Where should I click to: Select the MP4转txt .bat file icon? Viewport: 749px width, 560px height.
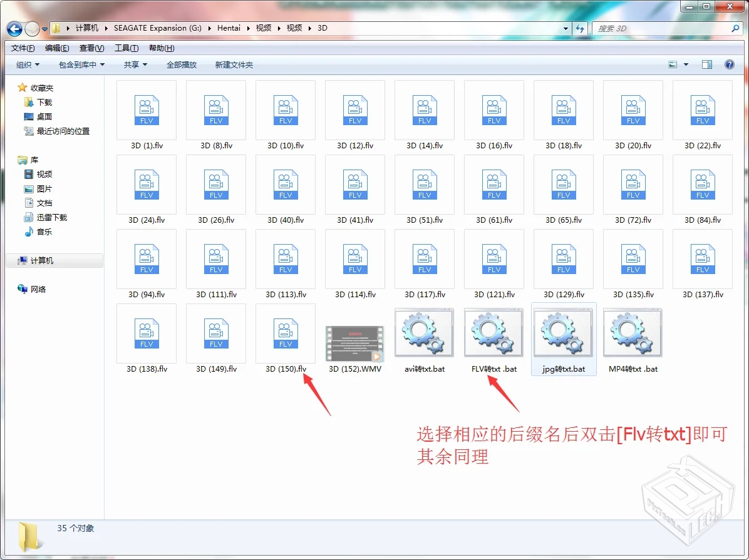pyautogui.click(x=633, y=333)
